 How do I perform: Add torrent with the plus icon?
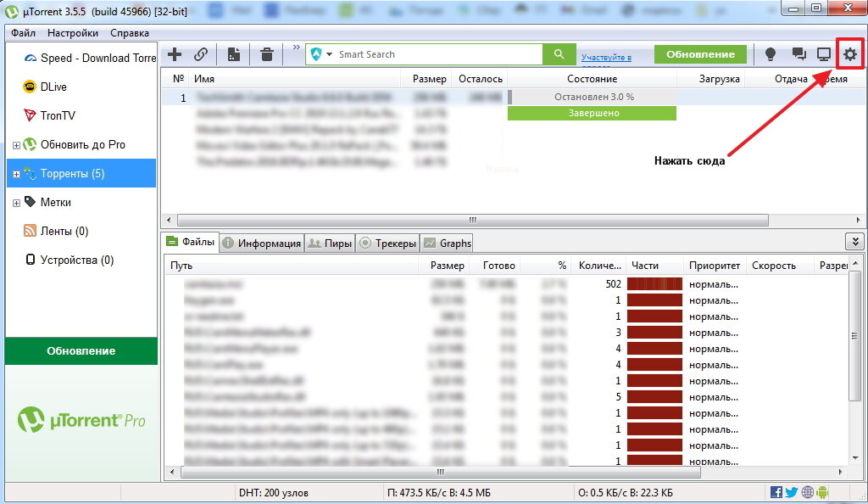(175, 54)
